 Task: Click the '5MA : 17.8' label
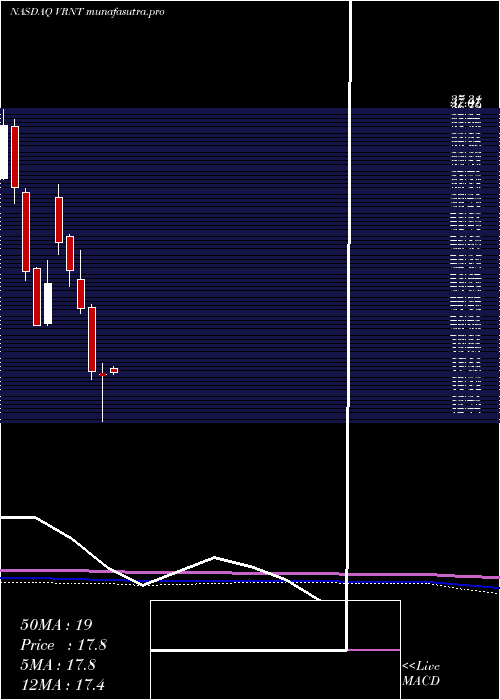[58, 665]
